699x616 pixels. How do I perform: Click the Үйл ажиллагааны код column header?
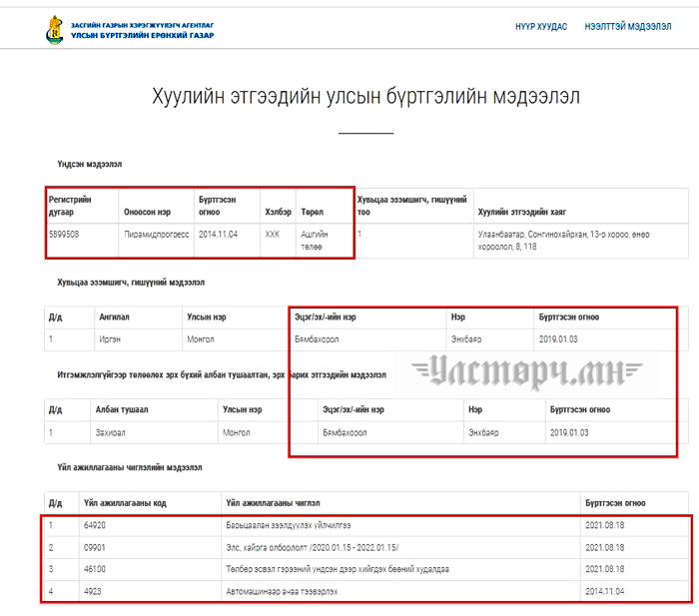coord(122,502)
